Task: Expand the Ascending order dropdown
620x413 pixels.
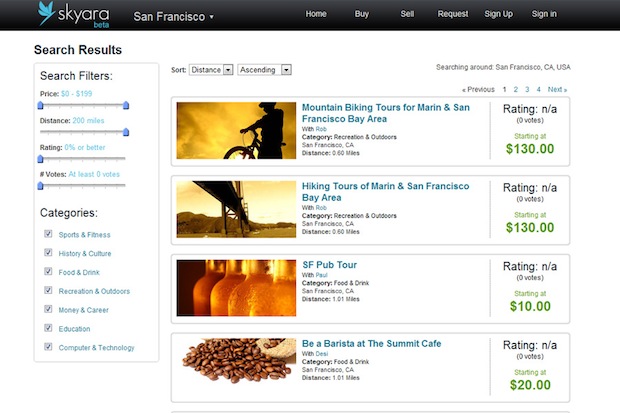Action: 264,70
